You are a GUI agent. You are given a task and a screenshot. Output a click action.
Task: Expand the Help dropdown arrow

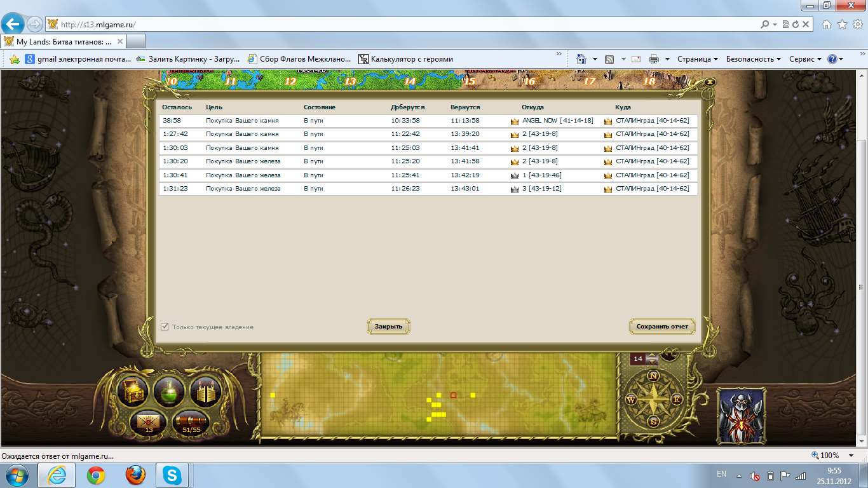[841, 59]
